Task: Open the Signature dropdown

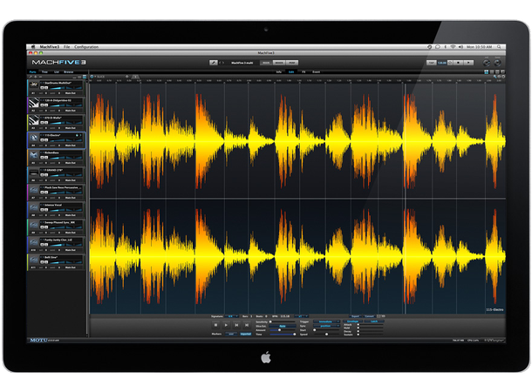Action: pos(232,316)
